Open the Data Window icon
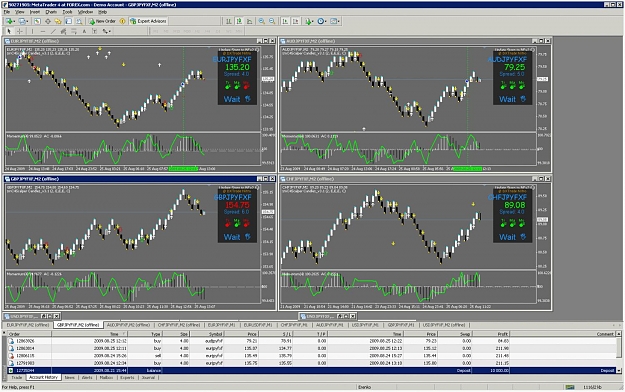 [48, 21]
